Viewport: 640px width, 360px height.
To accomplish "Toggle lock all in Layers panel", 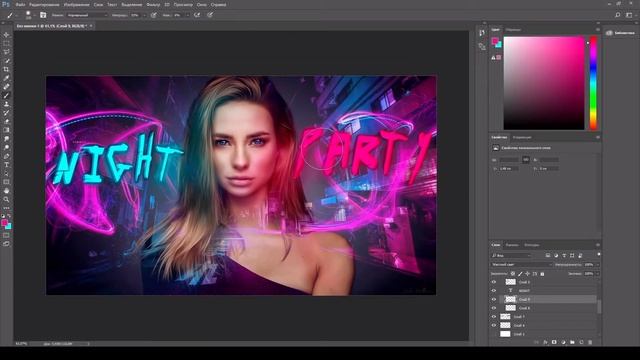I will coord(542,273).
